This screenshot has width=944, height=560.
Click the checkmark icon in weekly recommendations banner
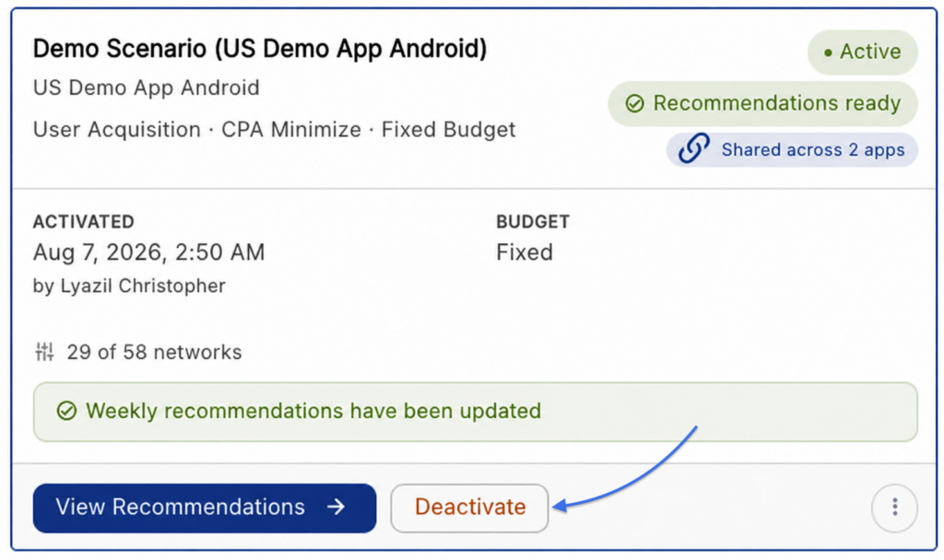pyautogui.click(x=66, y=411)
